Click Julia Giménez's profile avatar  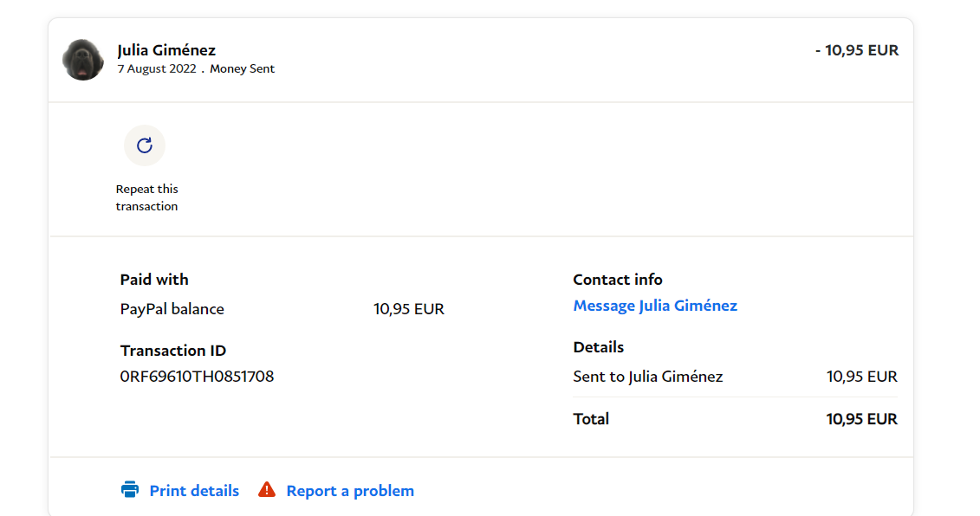tap(83, 60)
